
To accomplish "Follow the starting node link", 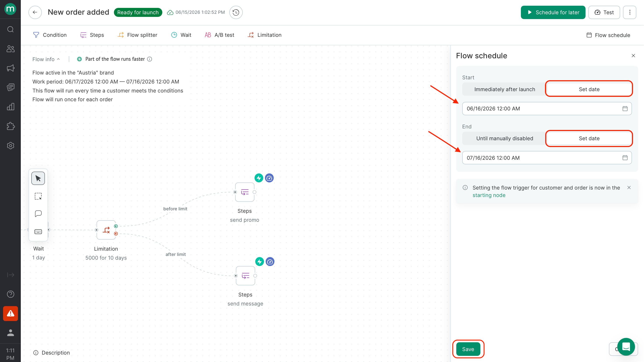I will (489, 195).
